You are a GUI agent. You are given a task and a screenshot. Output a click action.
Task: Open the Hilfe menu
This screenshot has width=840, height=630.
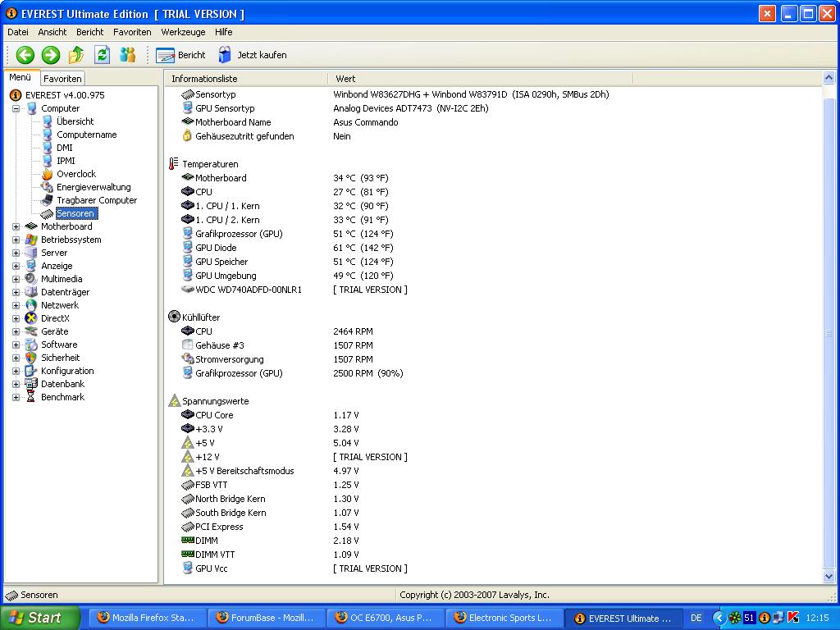223,32
